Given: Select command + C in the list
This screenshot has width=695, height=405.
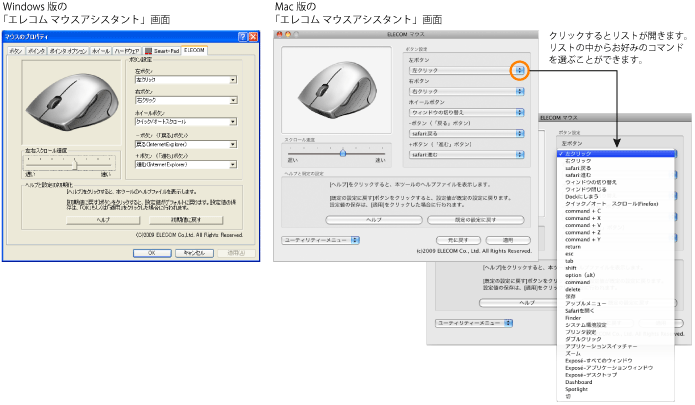Looking at the screenshot, I should tap(616, 211).
